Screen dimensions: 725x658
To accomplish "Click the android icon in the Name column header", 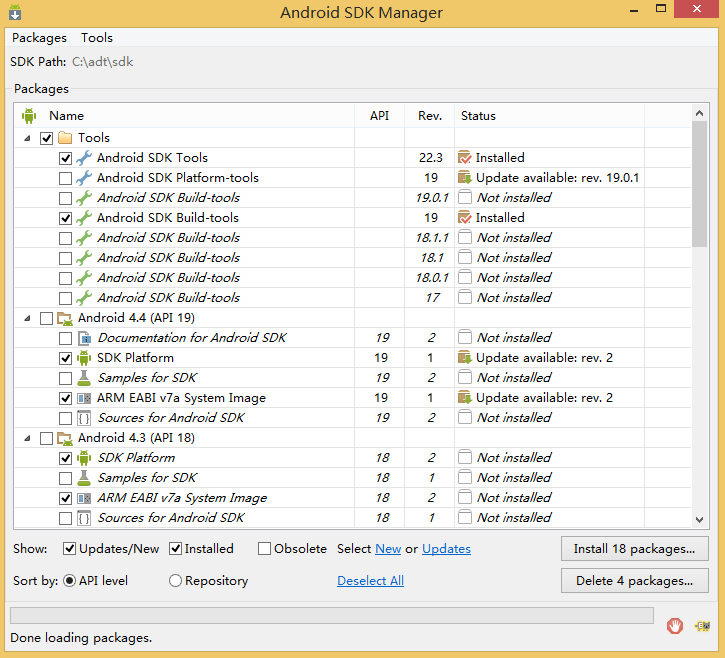I will tap(29, 116).
